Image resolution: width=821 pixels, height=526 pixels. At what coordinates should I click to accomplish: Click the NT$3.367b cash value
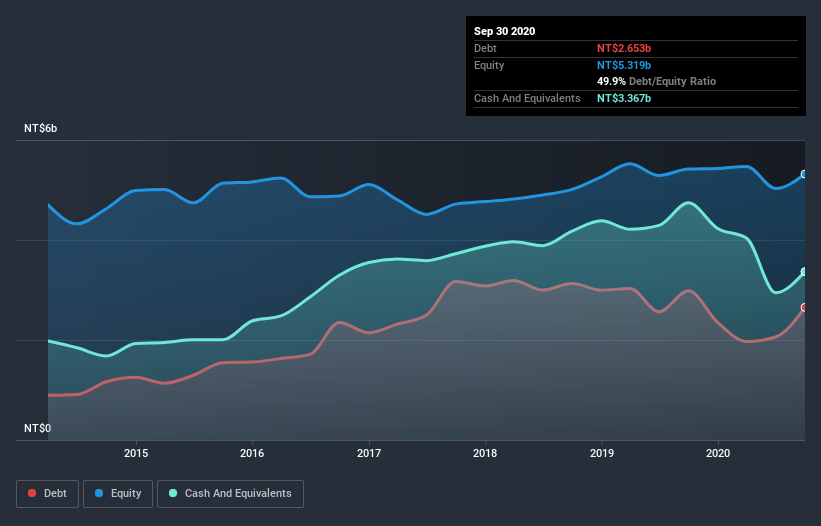(624, 98)
